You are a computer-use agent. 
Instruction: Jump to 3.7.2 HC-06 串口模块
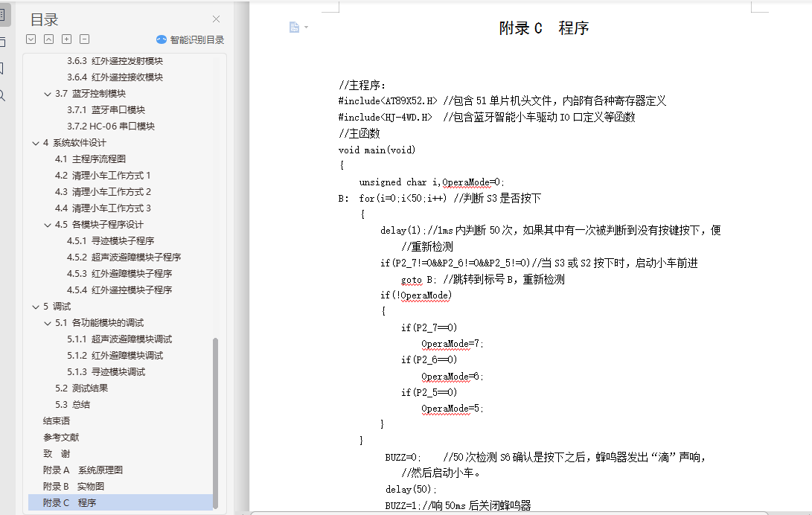pos(111,127)
